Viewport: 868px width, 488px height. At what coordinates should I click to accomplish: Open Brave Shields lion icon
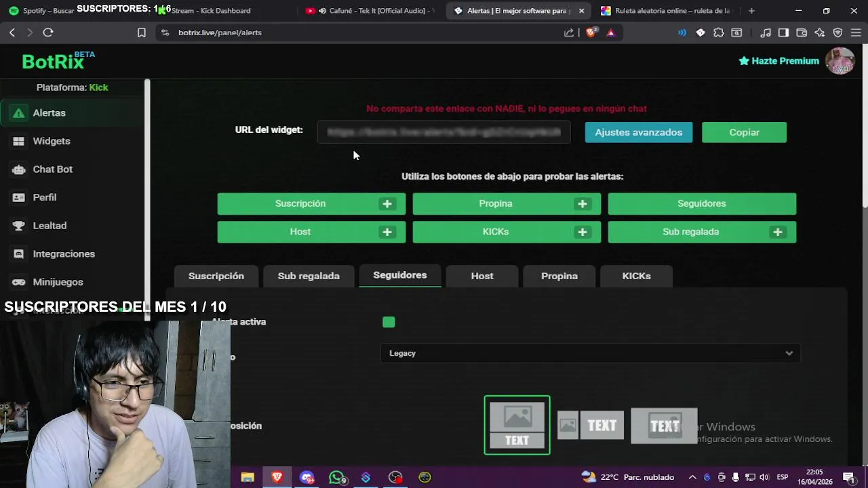591,33
